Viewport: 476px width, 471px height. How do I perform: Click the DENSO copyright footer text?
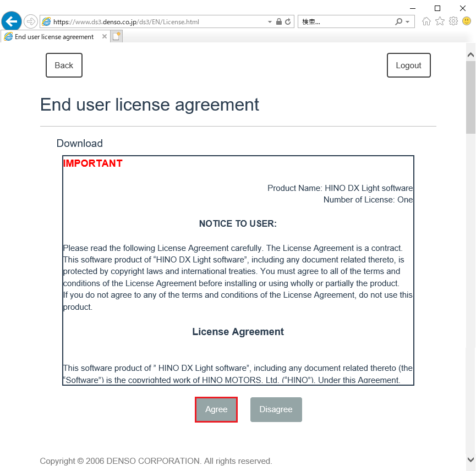coord(156,461)
